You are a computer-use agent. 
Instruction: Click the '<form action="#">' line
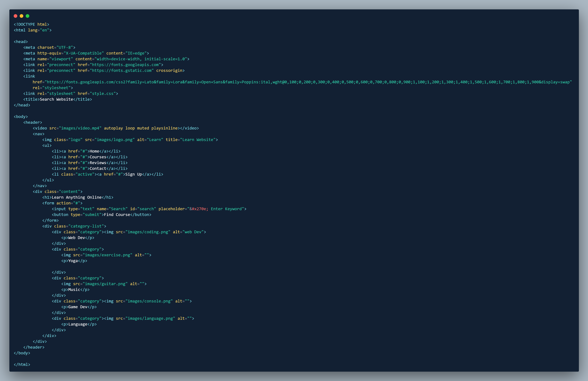pos(62,203)
